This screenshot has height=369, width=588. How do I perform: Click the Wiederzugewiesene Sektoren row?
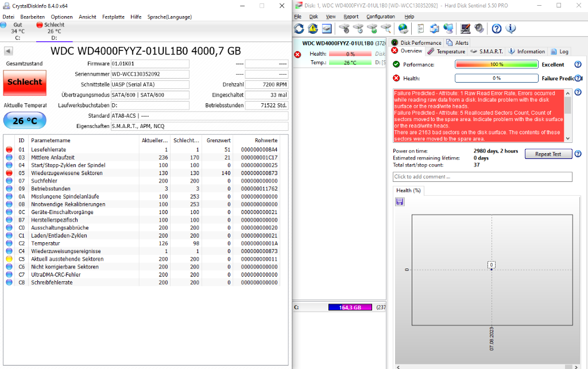point(142,173)
